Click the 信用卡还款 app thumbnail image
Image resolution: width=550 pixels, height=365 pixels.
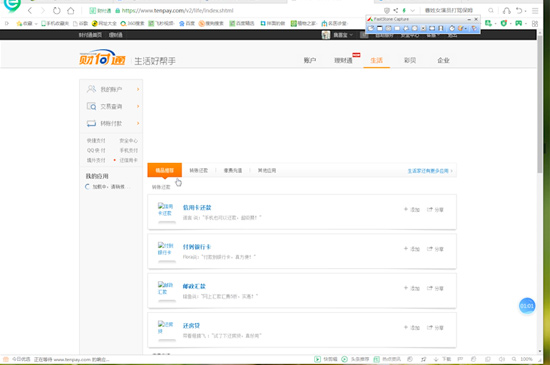(x=166, y=209)
